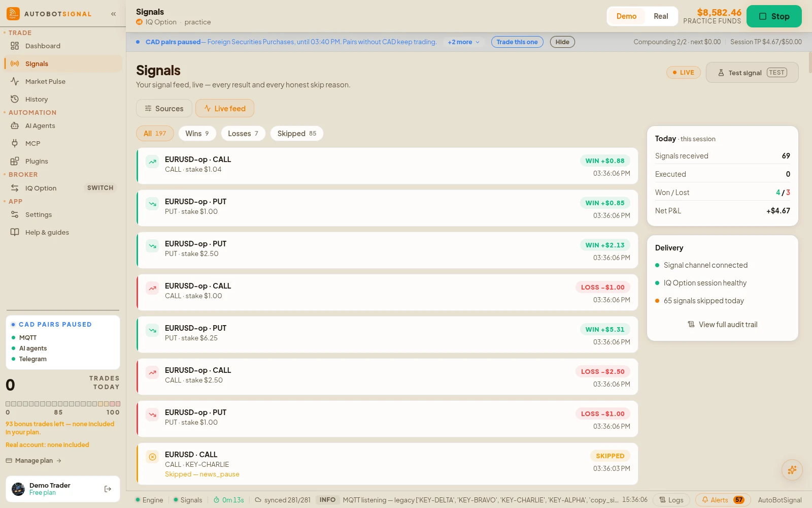The image size is (812, 508).
Task: Open the Settings page
Action: click(x=63, y=214)
